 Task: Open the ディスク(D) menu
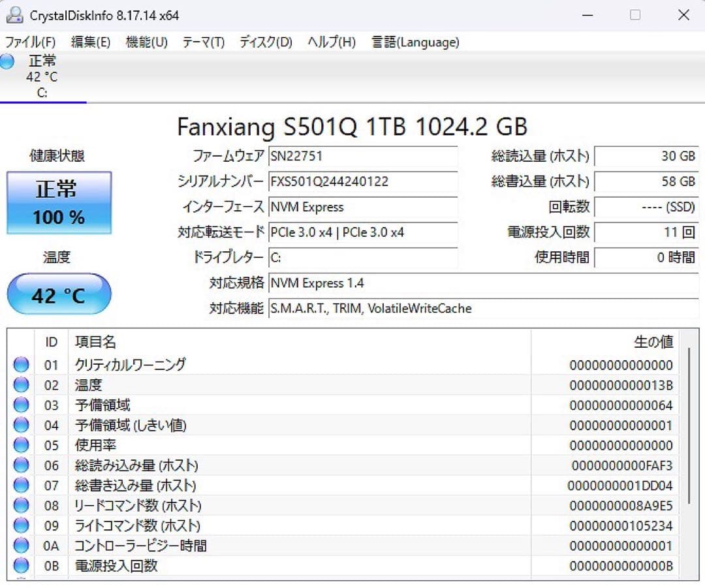click(264, 42)
